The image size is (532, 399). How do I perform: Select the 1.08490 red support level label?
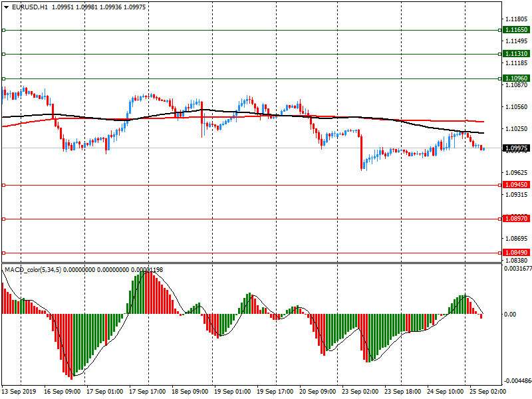516,253
